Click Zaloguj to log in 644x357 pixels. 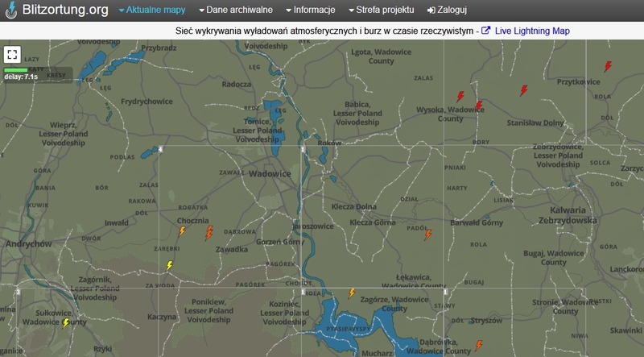point(446,10)
